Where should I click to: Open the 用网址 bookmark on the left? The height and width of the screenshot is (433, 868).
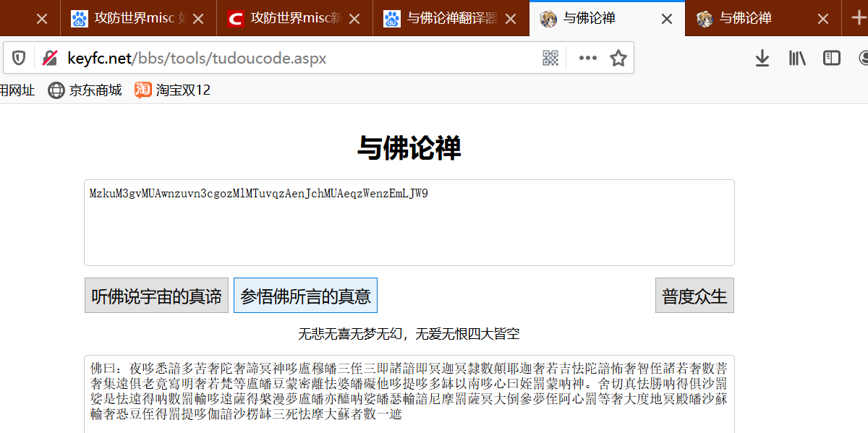click(x=17, y=90)
